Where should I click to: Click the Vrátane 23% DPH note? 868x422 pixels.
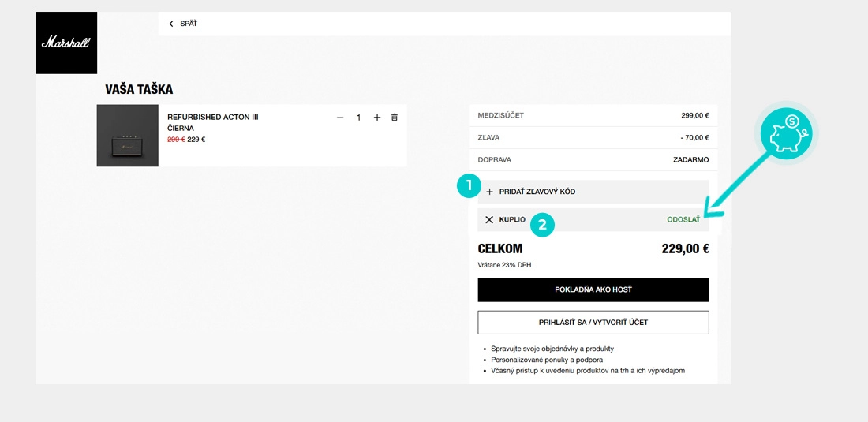coord(504,265)
